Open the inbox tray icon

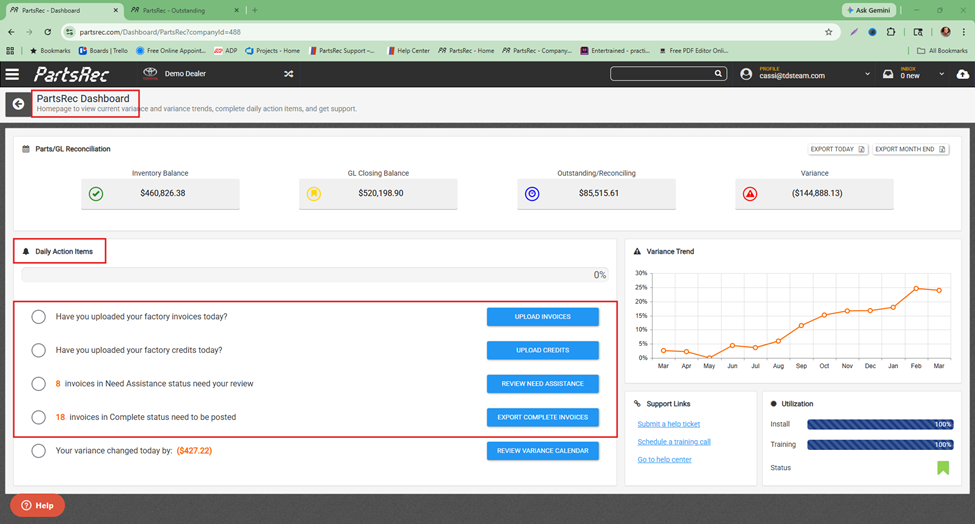click(888, 74)
